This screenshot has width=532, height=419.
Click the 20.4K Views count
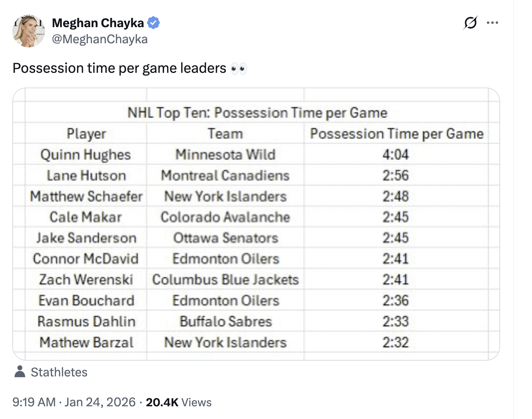coord(178,402)
